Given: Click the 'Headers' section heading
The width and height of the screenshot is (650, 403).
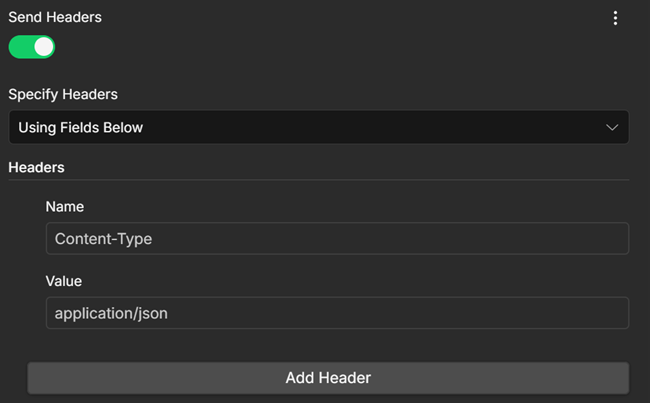Looking at the screenshot, I should point(36,168).
